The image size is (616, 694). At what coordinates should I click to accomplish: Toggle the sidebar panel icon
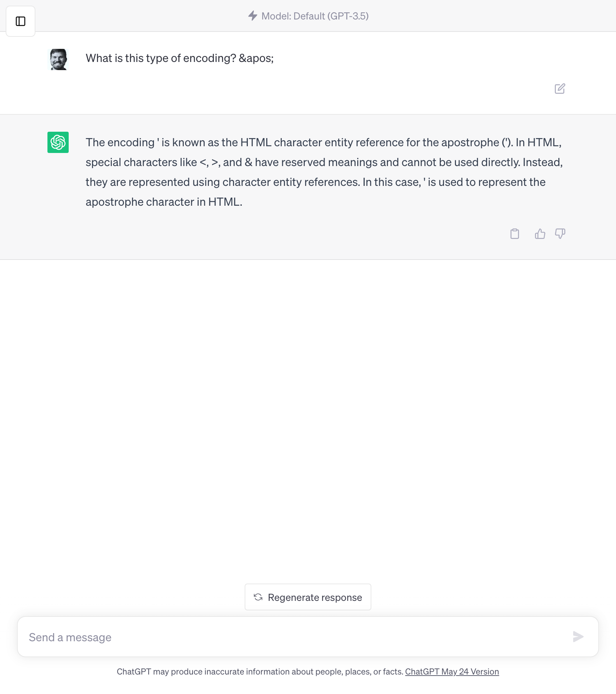(21, 21)
